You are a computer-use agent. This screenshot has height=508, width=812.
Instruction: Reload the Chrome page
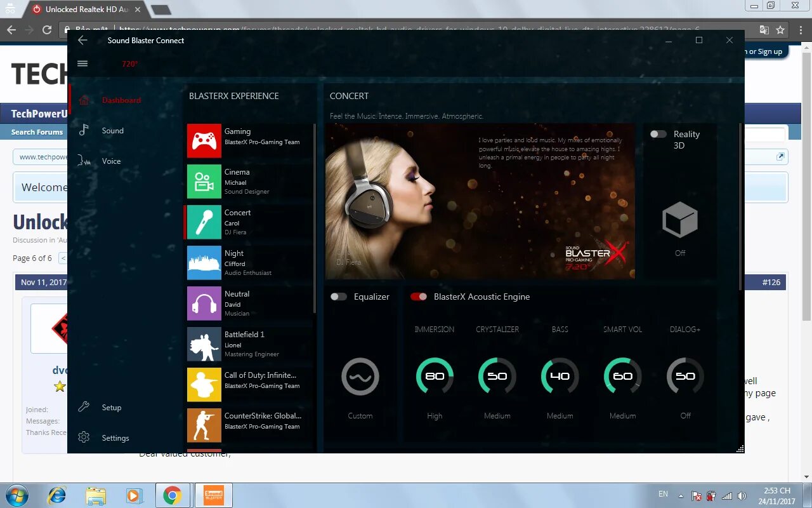pyautogui.click(x=46, y=29)
